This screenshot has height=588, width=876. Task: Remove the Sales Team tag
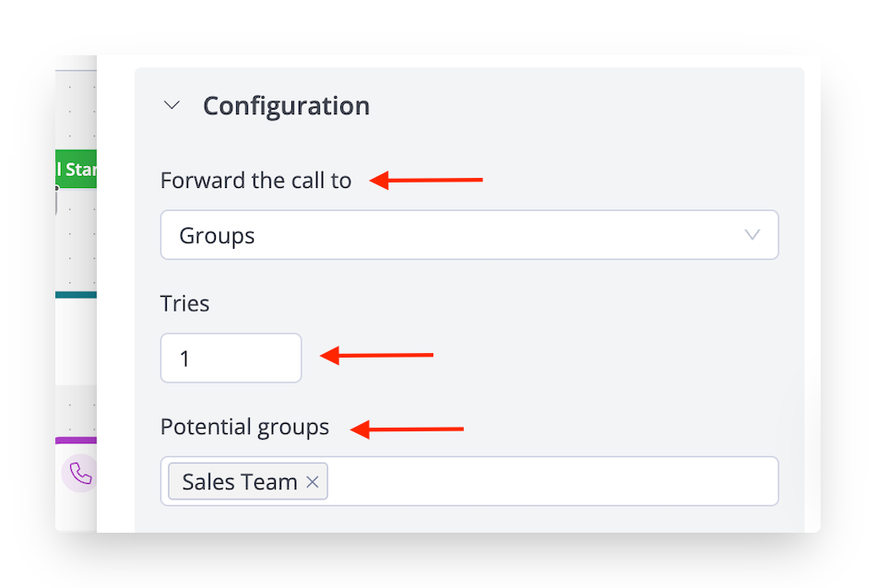coord(313,482)
